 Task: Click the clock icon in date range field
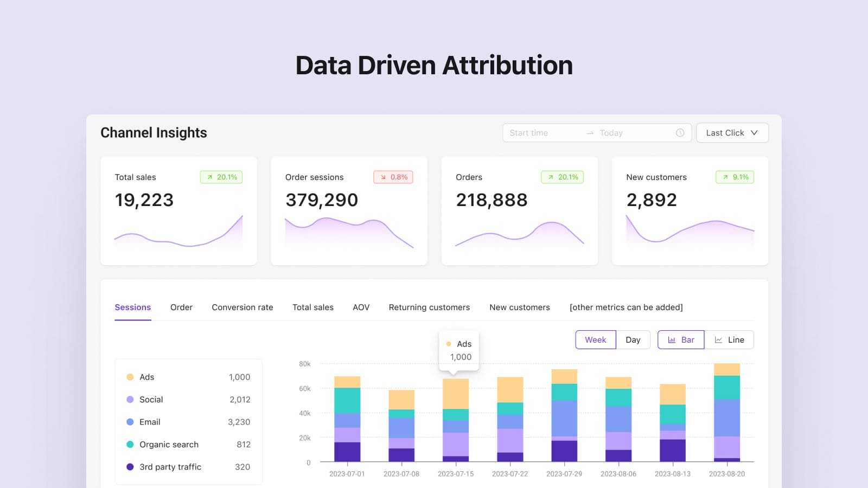[x=680, y=133]
